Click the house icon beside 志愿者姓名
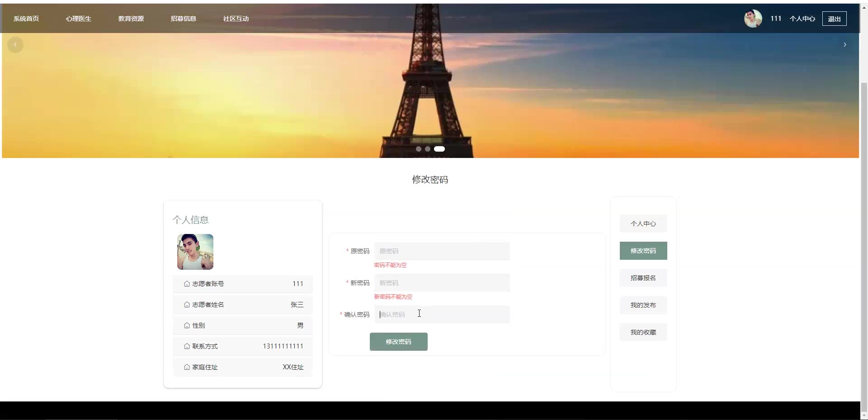Viewport: 868px width, 420px height. [187, 305]
